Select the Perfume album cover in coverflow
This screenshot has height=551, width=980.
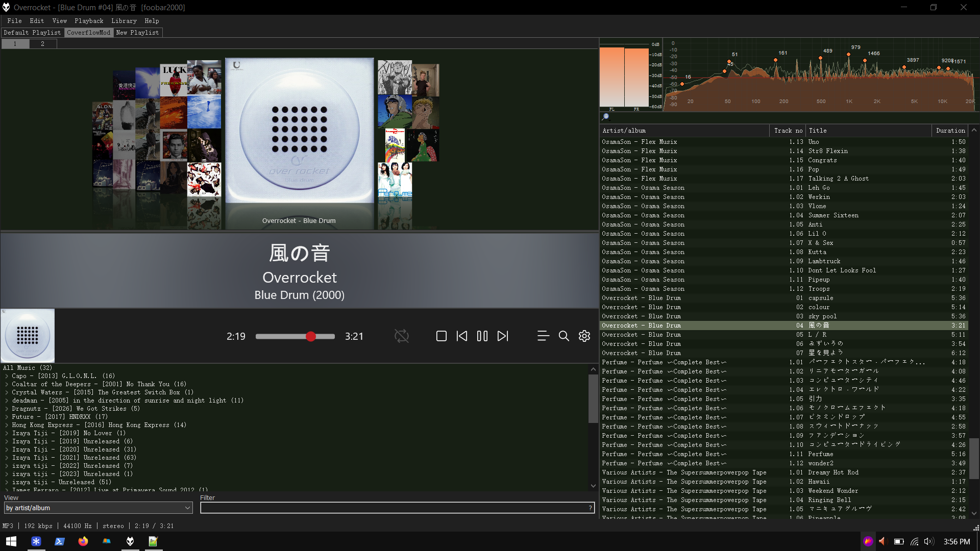395,180
